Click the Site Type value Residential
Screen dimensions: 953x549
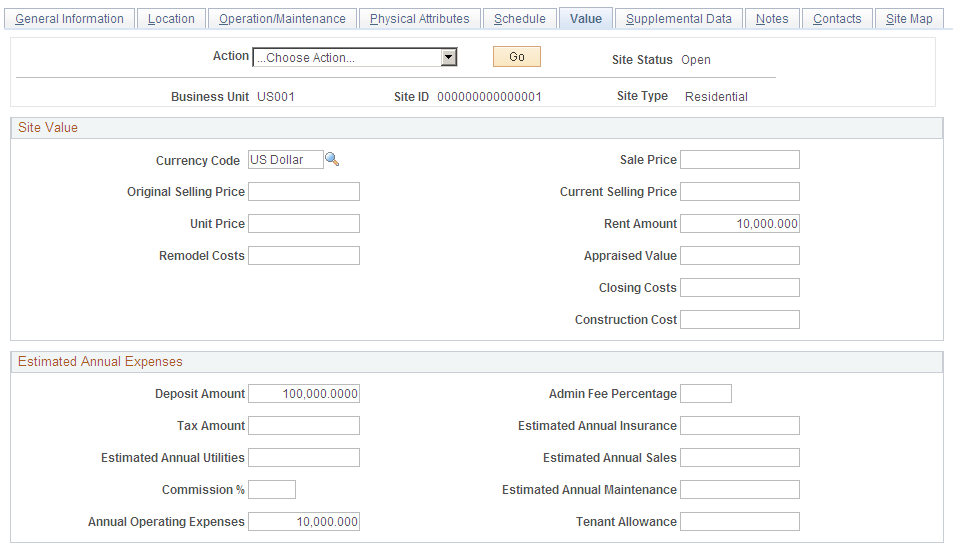point(716,97)
